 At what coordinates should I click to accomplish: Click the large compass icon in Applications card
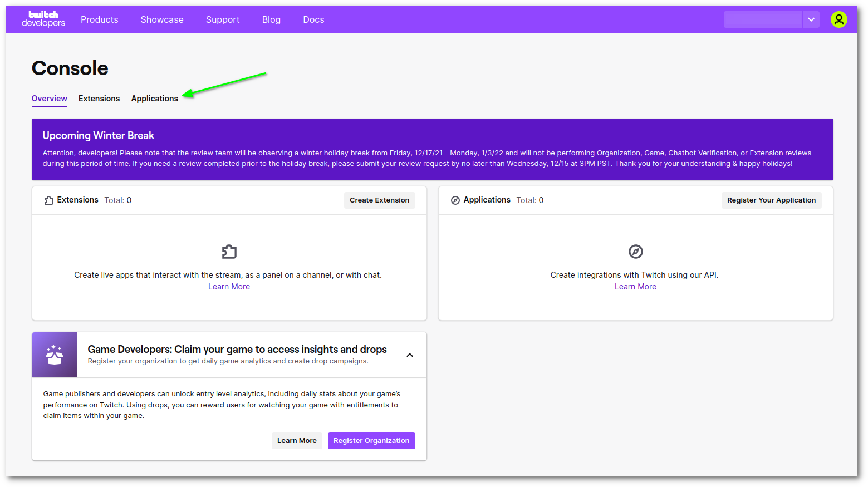[635, 252]
